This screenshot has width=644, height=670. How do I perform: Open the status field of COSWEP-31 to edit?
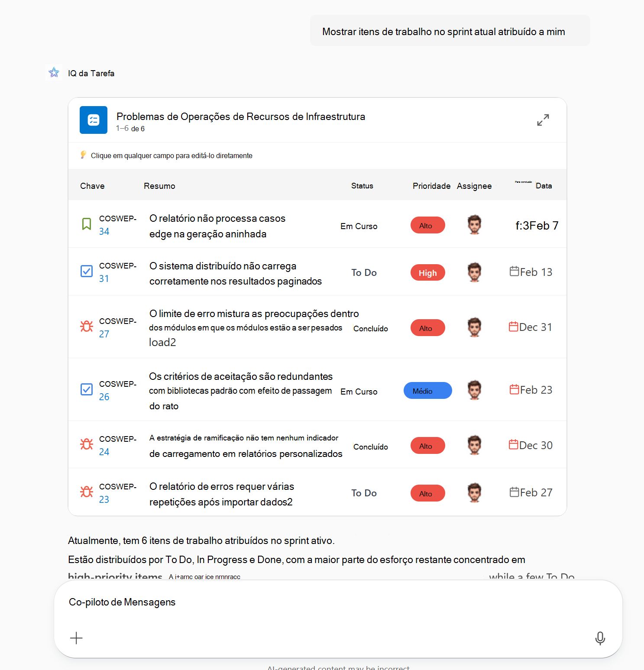[x=363, y=272]
